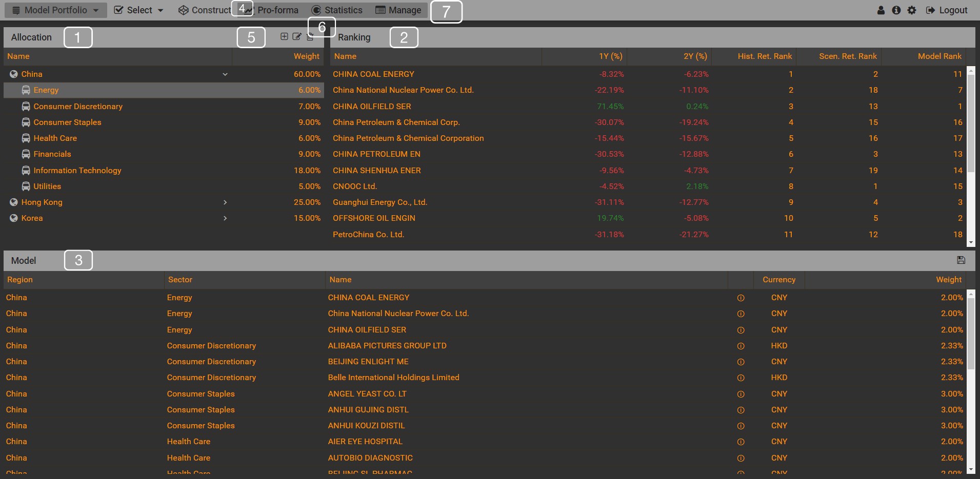Click Ranking panel scrollbar down arrow
The image size is (980, 479).
[x=971, y=243]
